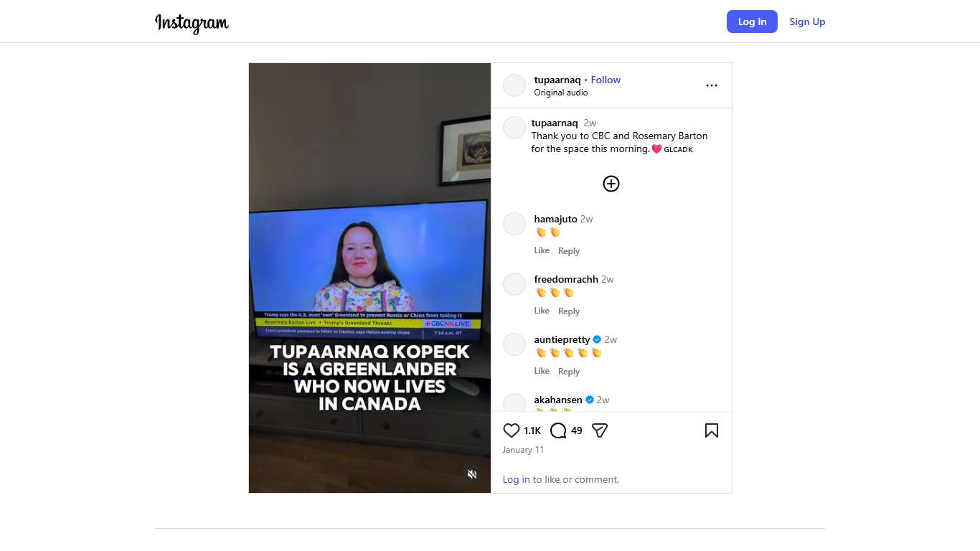Click the January 11 post date
980x551 pixels.
point(523,450)
